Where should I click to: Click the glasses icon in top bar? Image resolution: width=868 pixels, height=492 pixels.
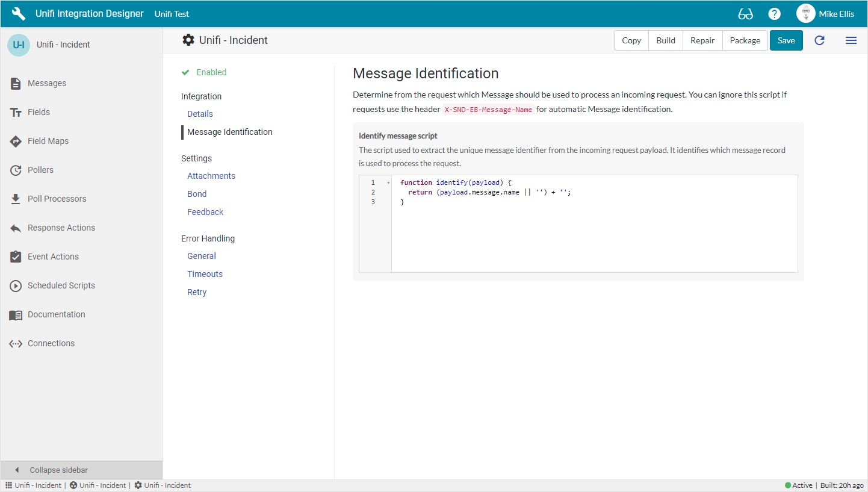click(x=745, y=14)
